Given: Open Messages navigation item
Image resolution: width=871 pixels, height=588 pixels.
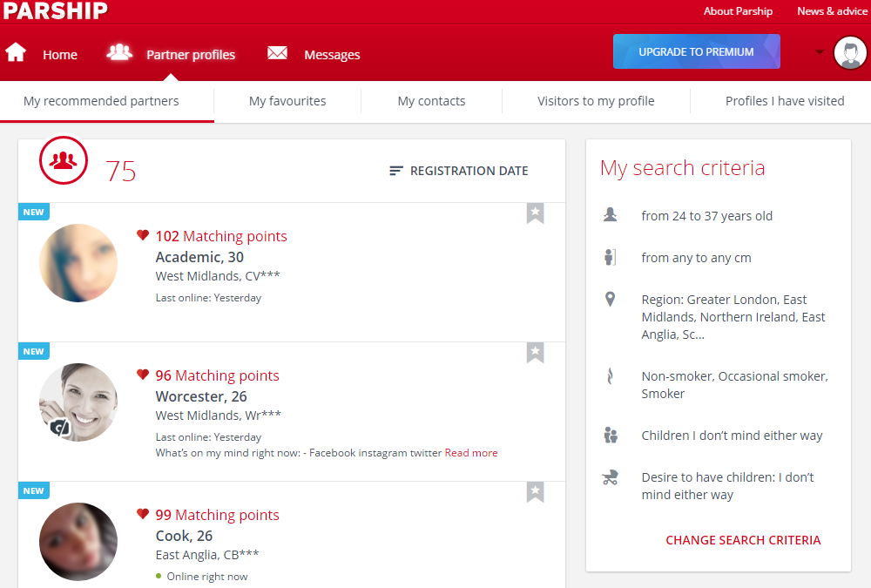Looking at the screenshot, I should 332,55.
